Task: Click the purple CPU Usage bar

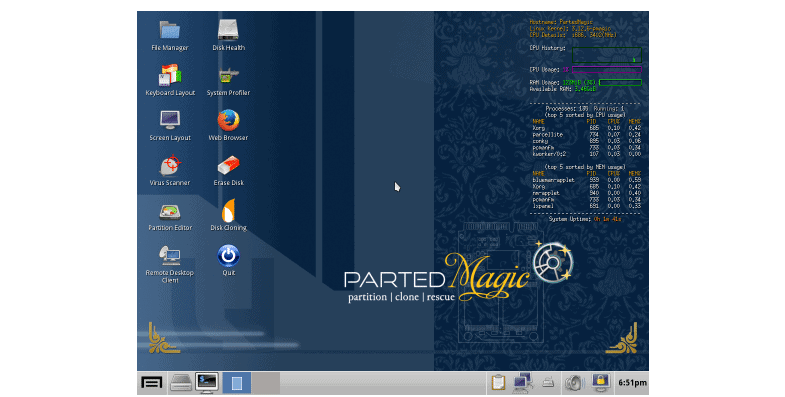Action: tap(607, 70)
